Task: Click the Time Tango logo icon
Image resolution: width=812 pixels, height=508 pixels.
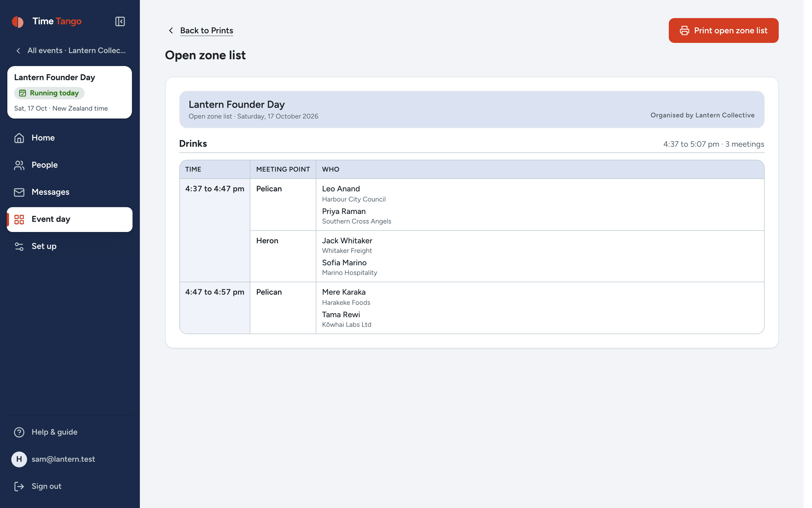Action: [x=18, y=22]
